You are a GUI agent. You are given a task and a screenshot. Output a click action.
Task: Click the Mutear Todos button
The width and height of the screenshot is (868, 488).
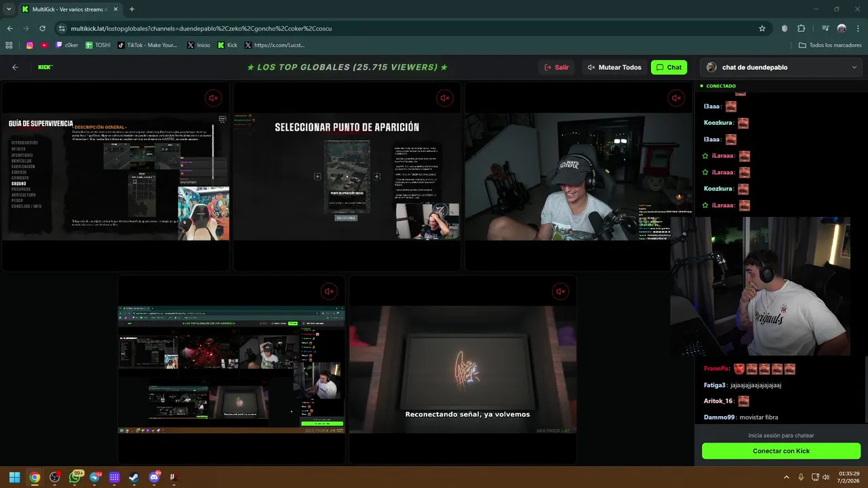[x=614, y=67]
